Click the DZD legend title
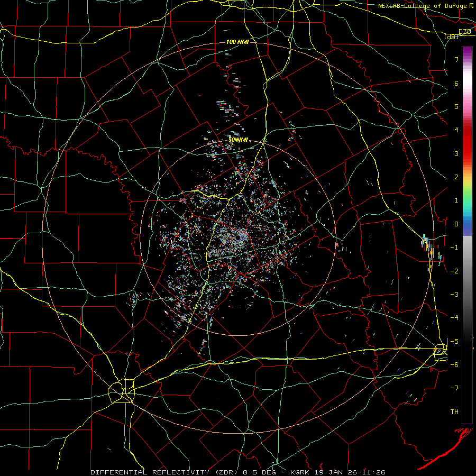 click(x=465, y=32)
